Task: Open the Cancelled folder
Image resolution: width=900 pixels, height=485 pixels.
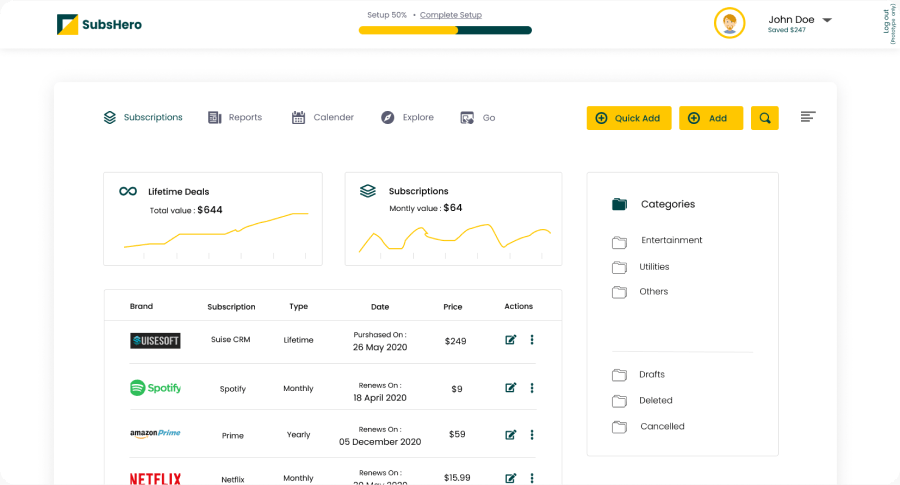Action: 662,426
